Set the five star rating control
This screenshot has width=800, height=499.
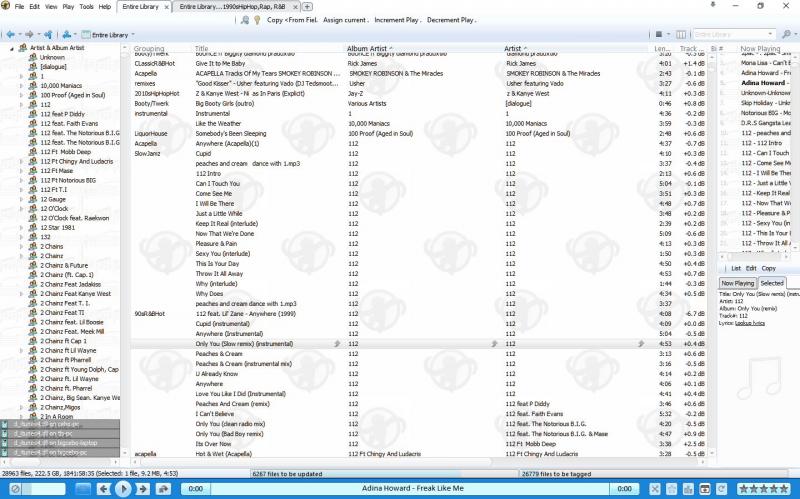[763, 489]
